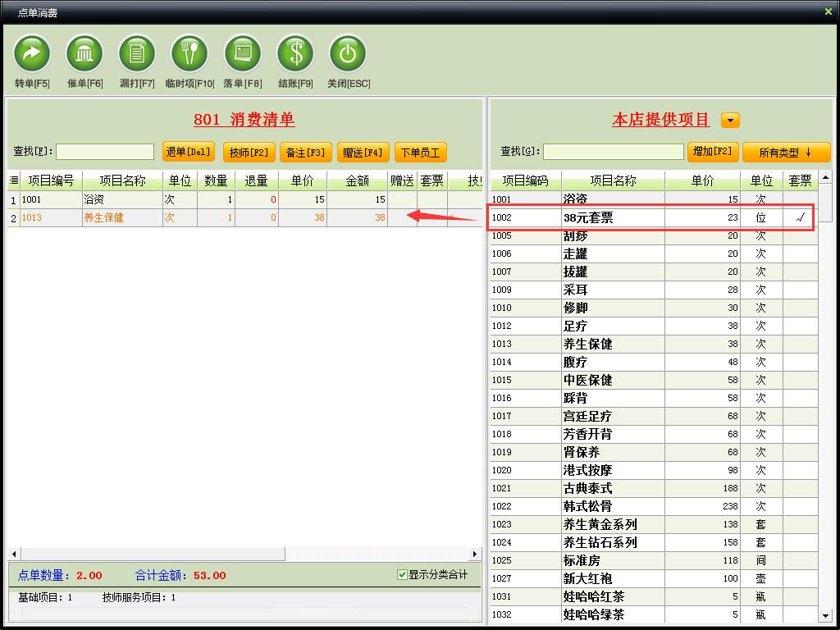Click the grid menu icon in table header
This screenshot has width=840, height=630.
tap(14, 180)
